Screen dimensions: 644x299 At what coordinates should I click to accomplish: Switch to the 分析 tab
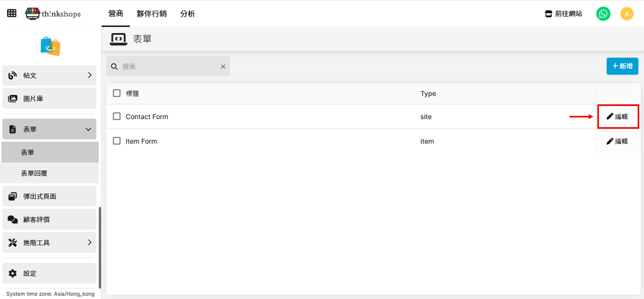(187, 14)
